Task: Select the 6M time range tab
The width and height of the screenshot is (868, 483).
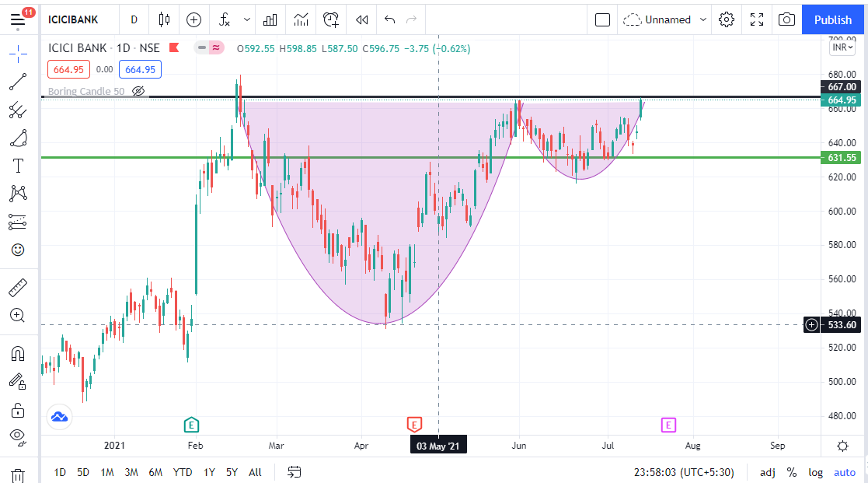Action: [x=155, y=472]
